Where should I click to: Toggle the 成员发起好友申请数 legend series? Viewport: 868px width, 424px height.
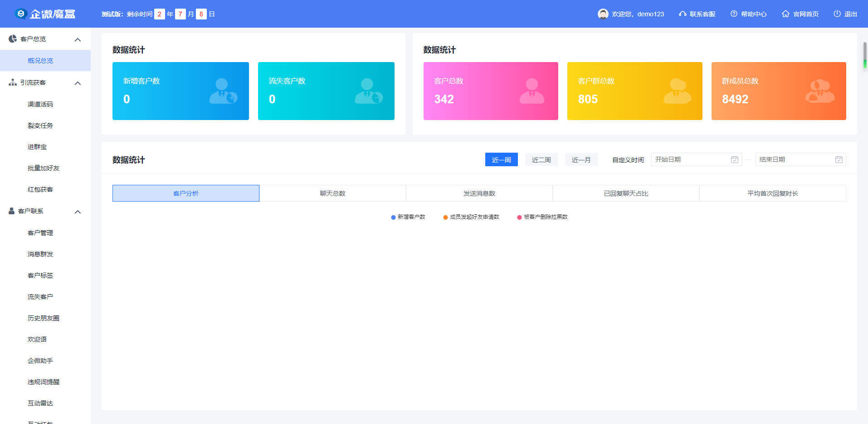(x=471, y=217)
